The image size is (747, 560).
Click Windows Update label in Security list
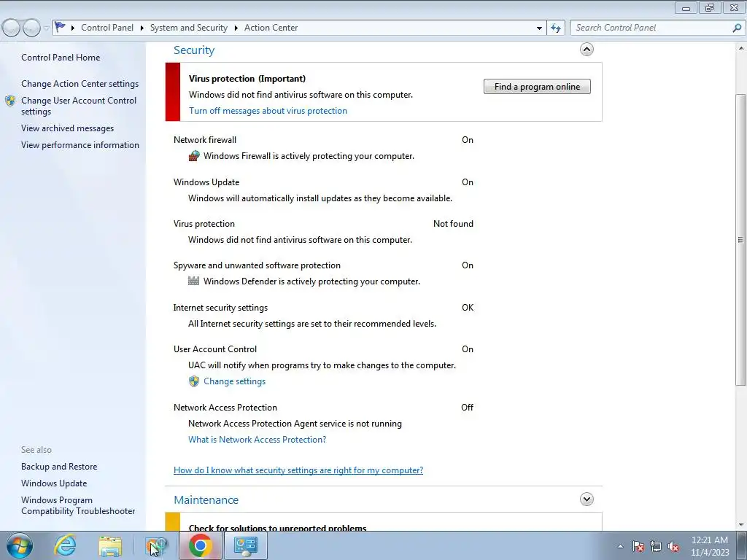(206, 182)
